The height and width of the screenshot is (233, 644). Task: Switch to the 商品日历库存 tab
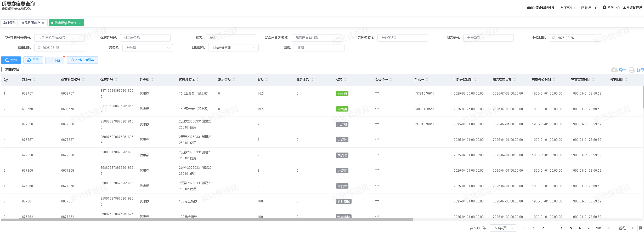tap(31, 23)
